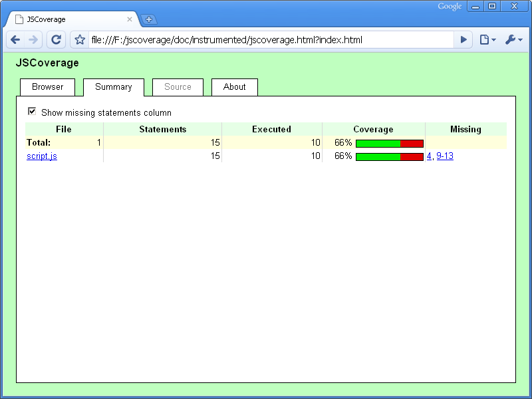This screenshot has width=532, height=399.
Task: Close the browser window
Action: tap(514, 6)
